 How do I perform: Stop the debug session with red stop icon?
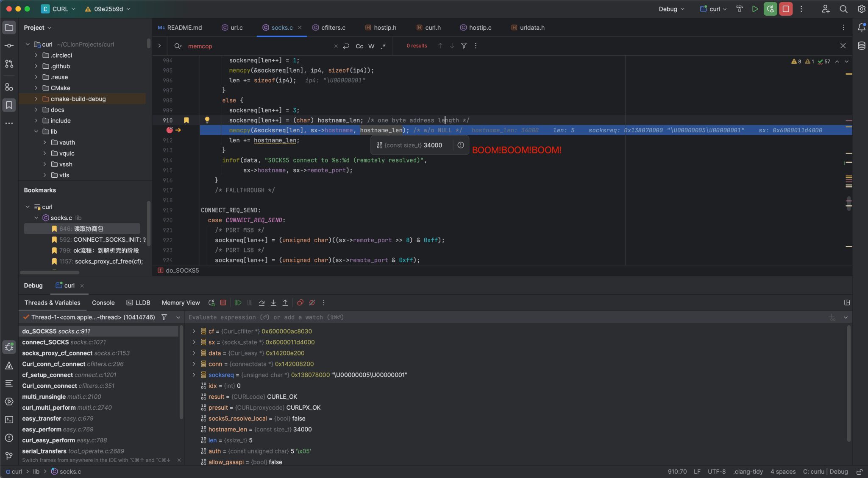click(785, 8)
